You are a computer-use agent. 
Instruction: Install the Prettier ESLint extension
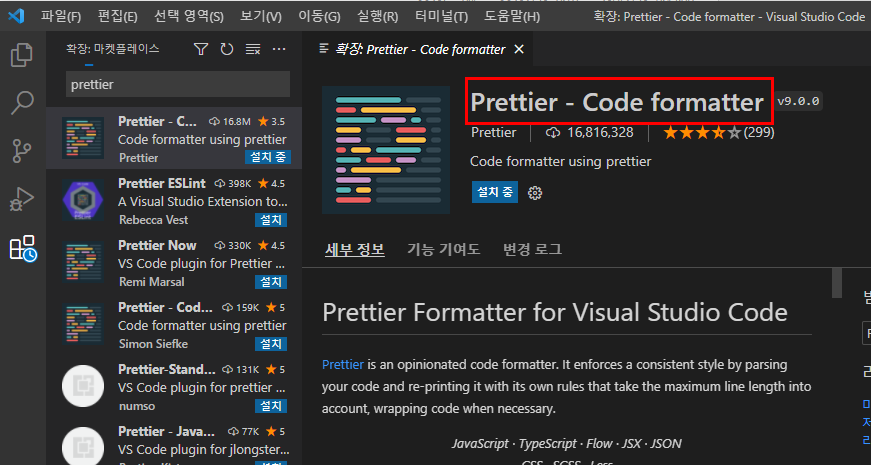[x=271, y=220]
